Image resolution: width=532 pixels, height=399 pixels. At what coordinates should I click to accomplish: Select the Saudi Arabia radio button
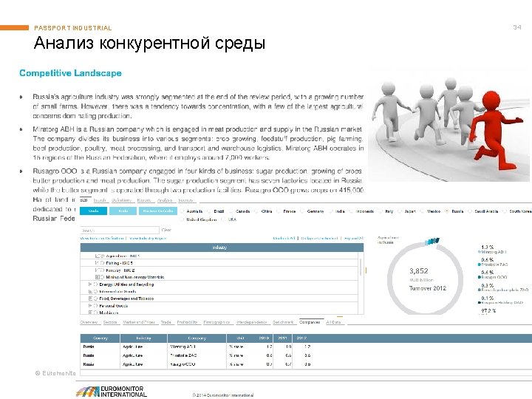point(470,211)
